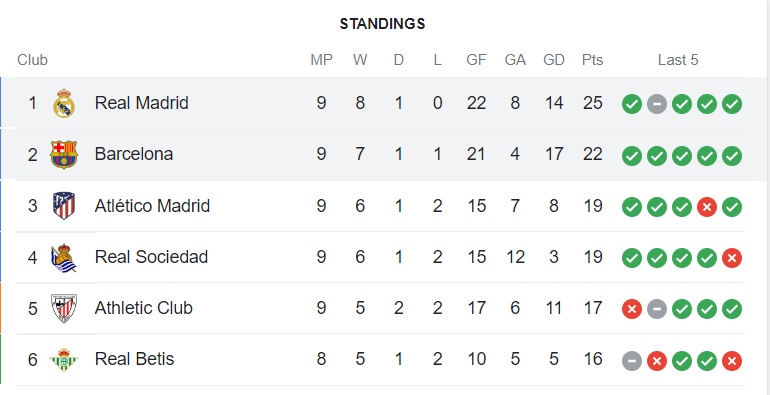Click the Last 5 column header
Image resolution: width=770 pixels, height=395 pixels.
click(678, 60)
